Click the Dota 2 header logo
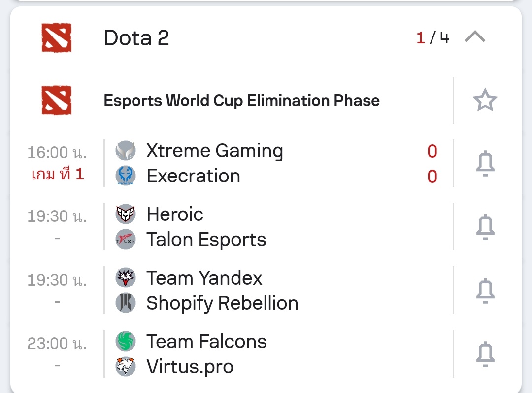The width and height of the screenshot is (532, 393). coord(56,37)
